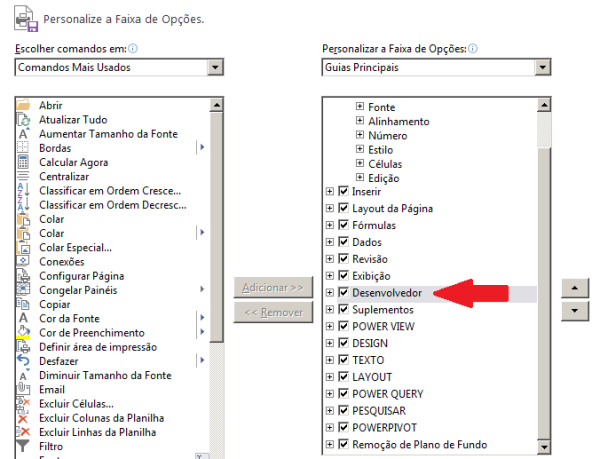This screenshot has width=600, height=459.
Task: Open the Comandos Mais Usados dropdown
Action: [215, 67]
